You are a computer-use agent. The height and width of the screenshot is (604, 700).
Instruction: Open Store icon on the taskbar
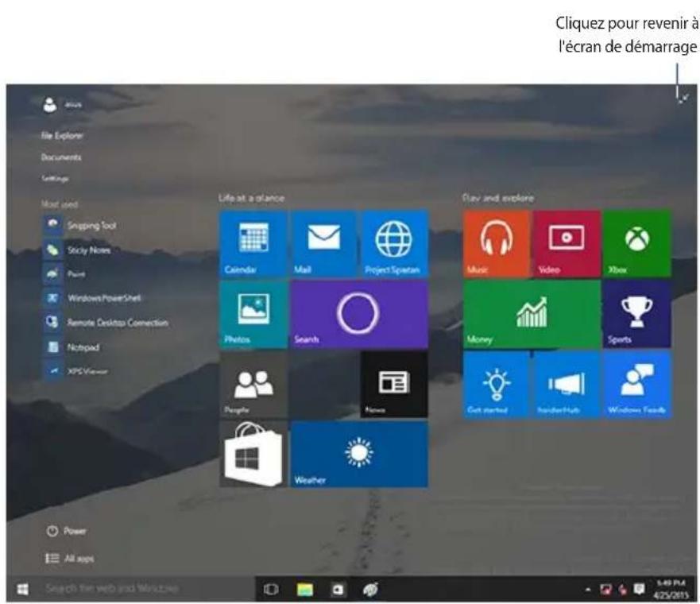pos(338,590)
